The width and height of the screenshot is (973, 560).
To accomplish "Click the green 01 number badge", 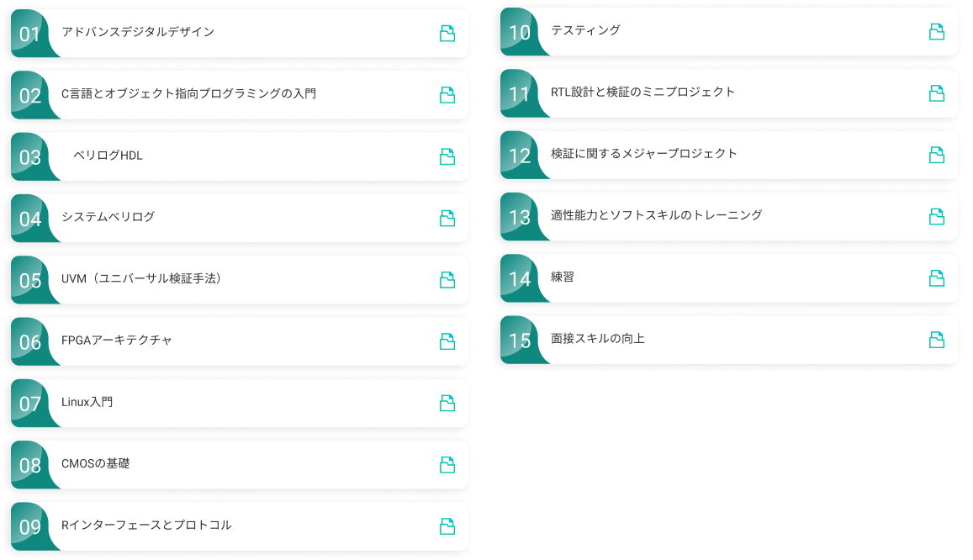I will [x=30, y=34].
